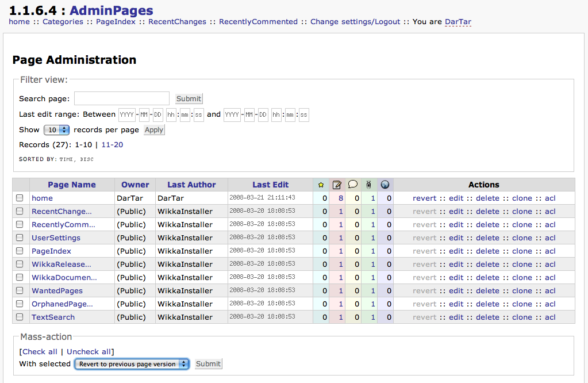Viewport: 588px width, 383px height.
Task: Click the comments speech bubble icon
Action: click(x=353, y=185)
